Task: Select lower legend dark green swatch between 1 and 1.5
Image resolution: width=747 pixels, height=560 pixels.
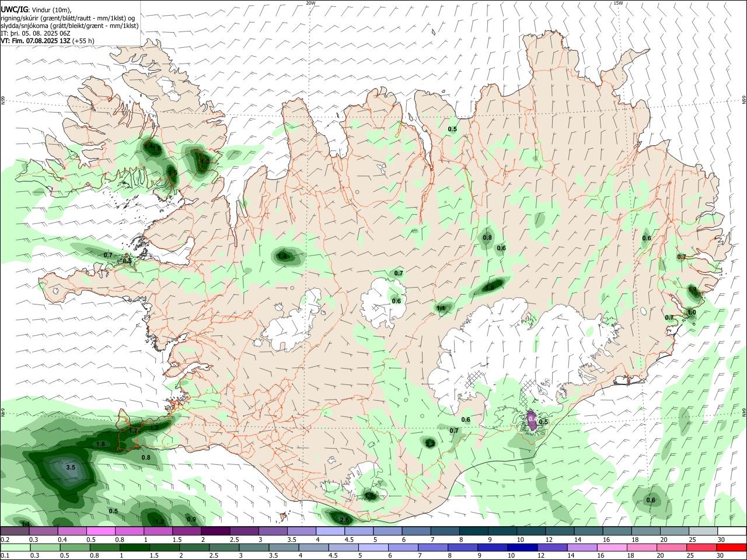Action: click(134, 547)
